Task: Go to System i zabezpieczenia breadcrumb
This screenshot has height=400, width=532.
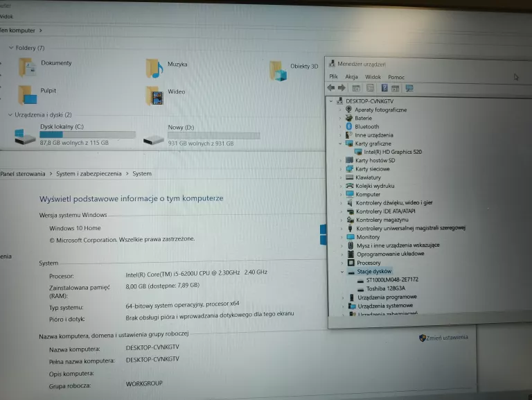Action: point(89,173)
